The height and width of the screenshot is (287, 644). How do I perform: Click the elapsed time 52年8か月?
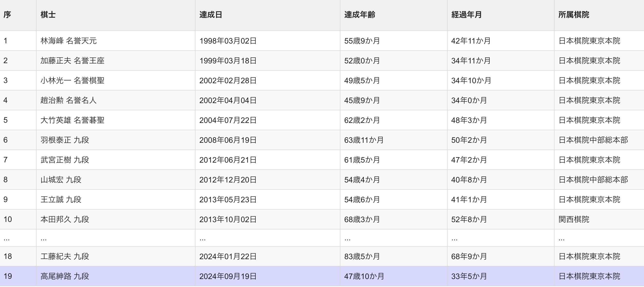coord(469,219)
